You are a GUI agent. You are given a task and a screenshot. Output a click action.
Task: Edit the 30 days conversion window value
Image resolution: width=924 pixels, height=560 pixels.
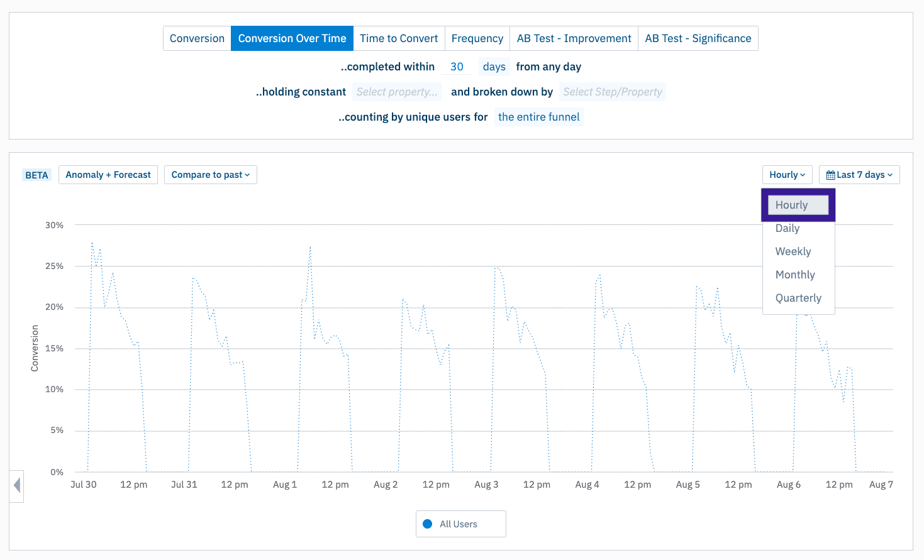tap(456, 66)
